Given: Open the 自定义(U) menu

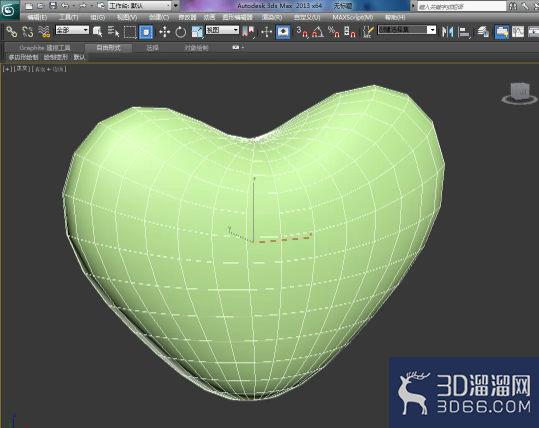Looking at the screenshot, I should pos(307,17).
